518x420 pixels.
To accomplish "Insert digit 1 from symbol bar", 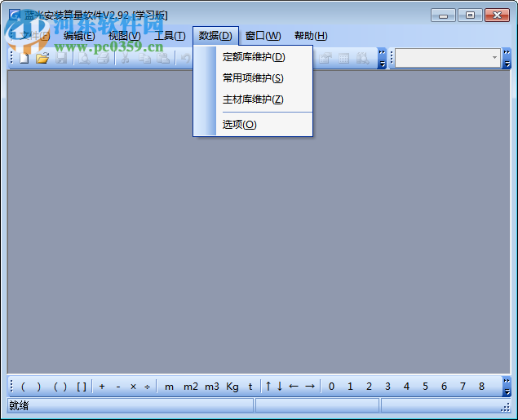I will [x=350, y=387].
